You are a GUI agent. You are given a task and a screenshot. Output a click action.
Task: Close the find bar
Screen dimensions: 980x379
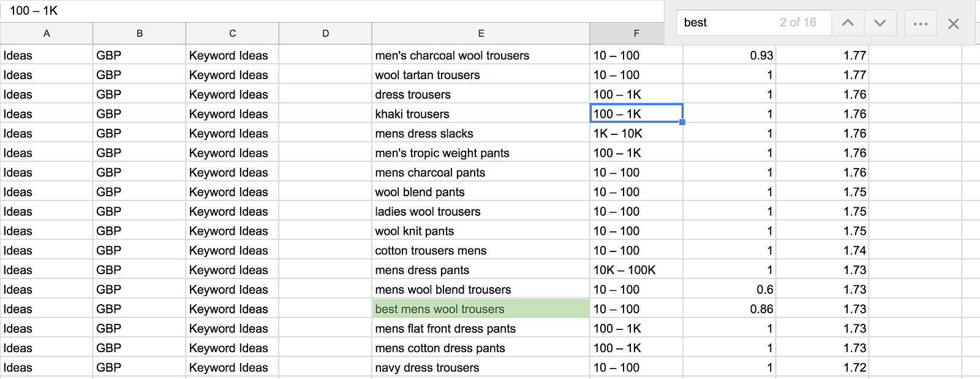click(953, 23)
